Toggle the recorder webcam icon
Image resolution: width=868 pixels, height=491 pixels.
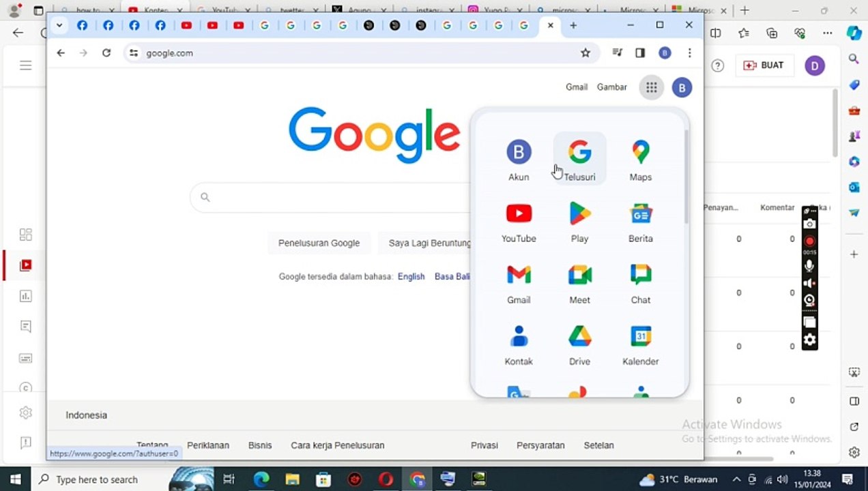[x=809, y=300]
